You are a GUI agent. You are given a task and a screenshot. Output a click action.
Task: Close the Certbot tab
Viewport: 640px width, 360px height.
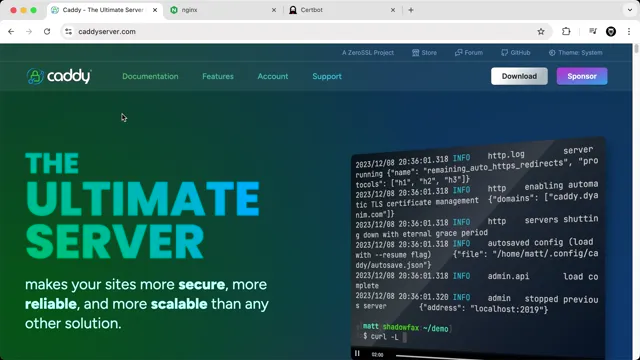pos(393,10)
